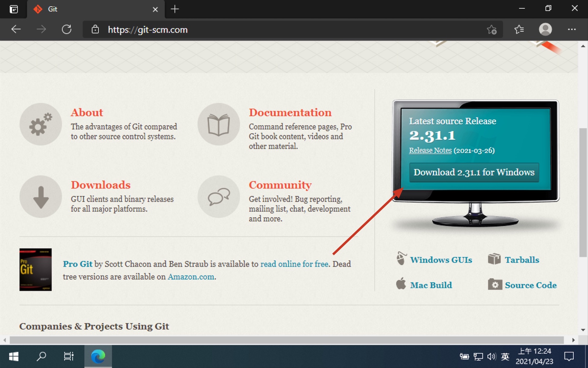Viewport: 588px width, 368px height.
Task: Open the Favorites list icon
Action: 519,29
